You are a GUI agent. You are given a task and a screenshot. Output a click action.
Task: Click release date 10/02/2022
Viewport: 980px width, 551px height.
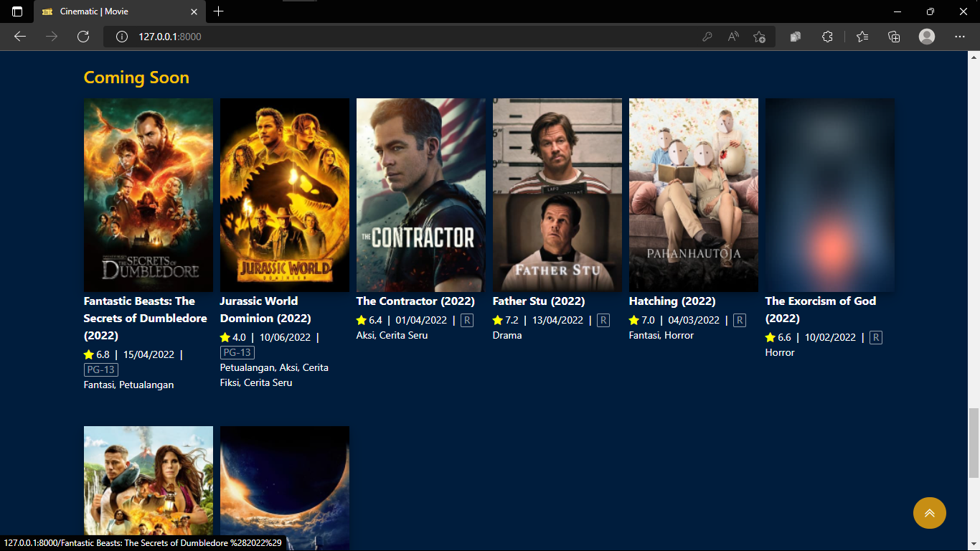[x=830, y=337]
